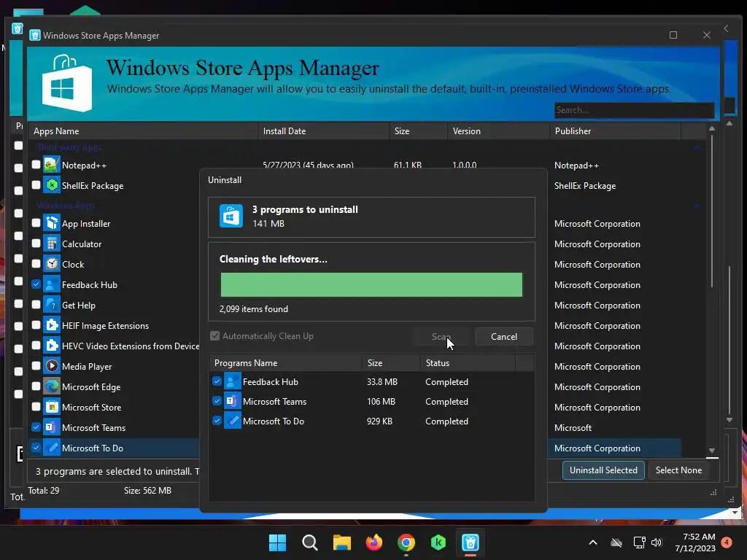Open the clock and date flyout
Viewport: 747px width, 560px height.
point(695,542)
